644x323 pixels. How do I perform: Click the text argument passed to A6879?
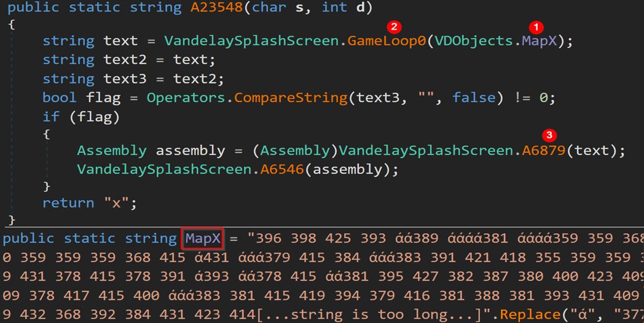[591, 150]
